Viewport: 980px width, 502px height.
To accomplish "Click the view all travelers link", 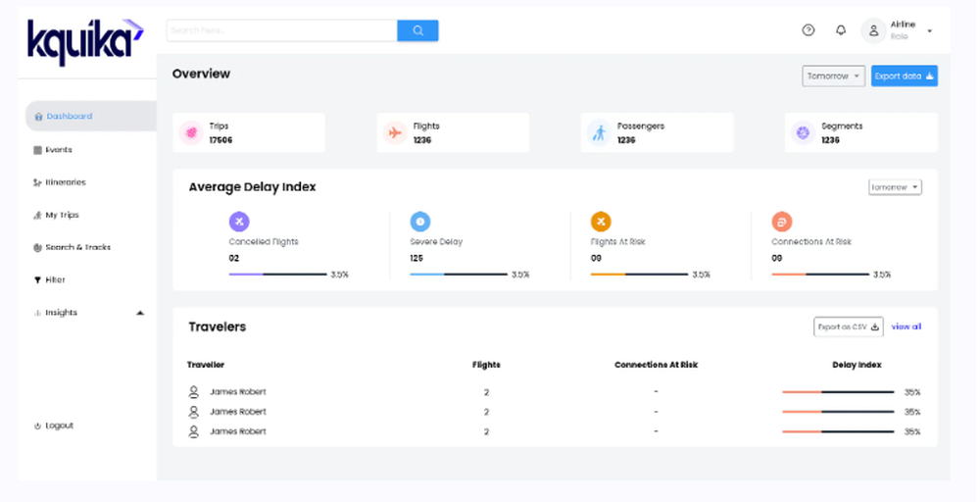I will tap(906, 326).
